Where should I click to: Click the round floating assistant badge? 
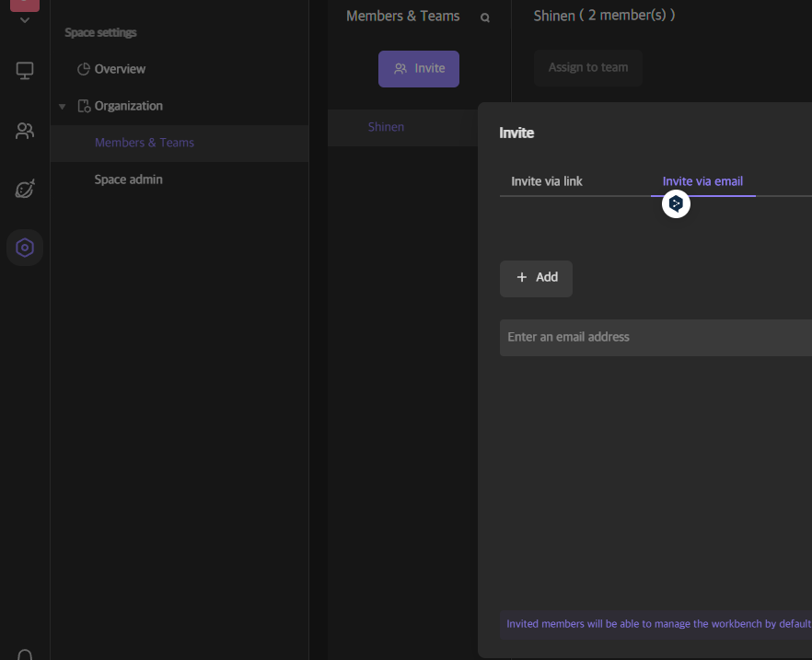pyautogui.click(x=676, y=204)
